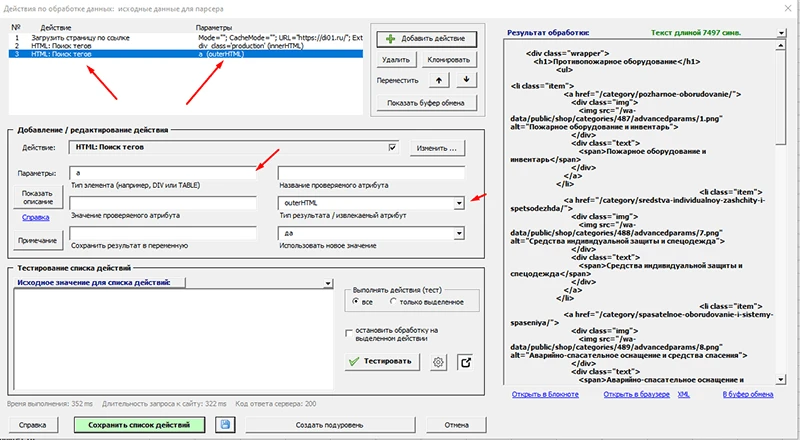Open the 'да' use new value dropdown
The height and width of the screenshot is (440, 800).
[x=459, y=233]
